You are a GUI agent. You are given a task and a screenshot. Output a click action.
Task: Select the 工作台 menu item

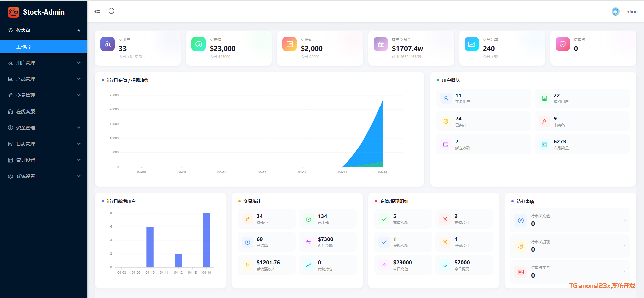click(43, 47)
